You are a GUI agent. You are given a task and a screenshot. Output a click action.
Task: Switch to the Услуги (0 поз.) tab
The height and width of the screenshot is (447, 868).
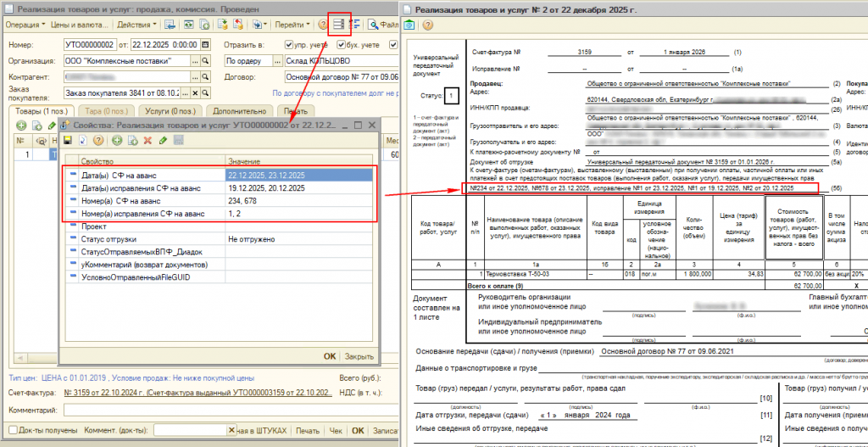coord(172,111)
